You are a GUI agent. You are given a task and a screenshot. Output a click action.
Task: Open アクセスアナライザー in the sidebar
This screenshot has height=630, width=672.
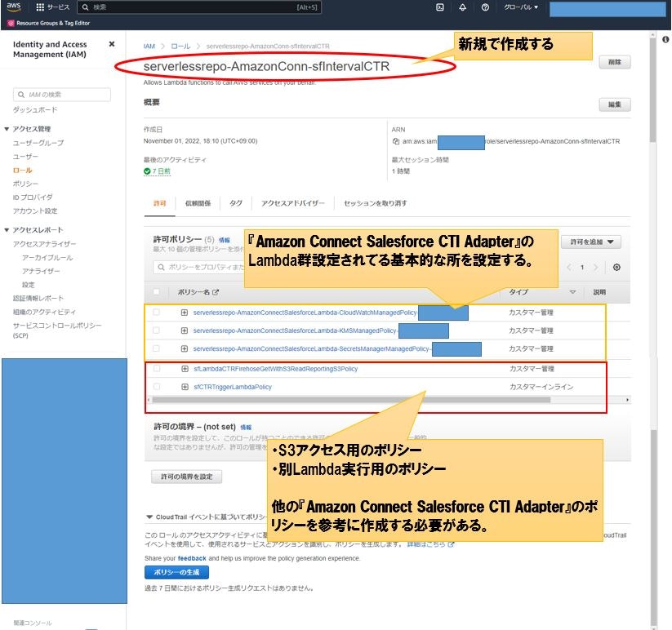[45, 244]
